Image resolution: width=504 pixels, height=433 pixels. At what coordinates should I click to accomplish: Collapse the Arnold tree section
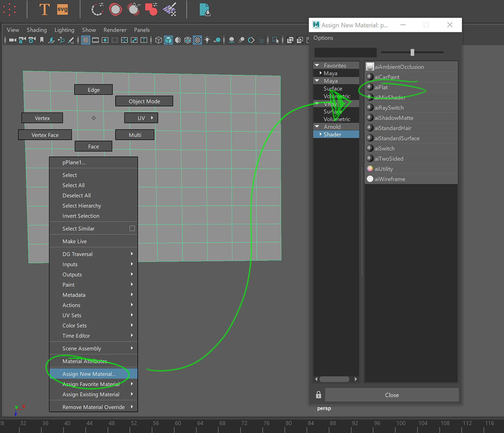[x=317, y=127]
